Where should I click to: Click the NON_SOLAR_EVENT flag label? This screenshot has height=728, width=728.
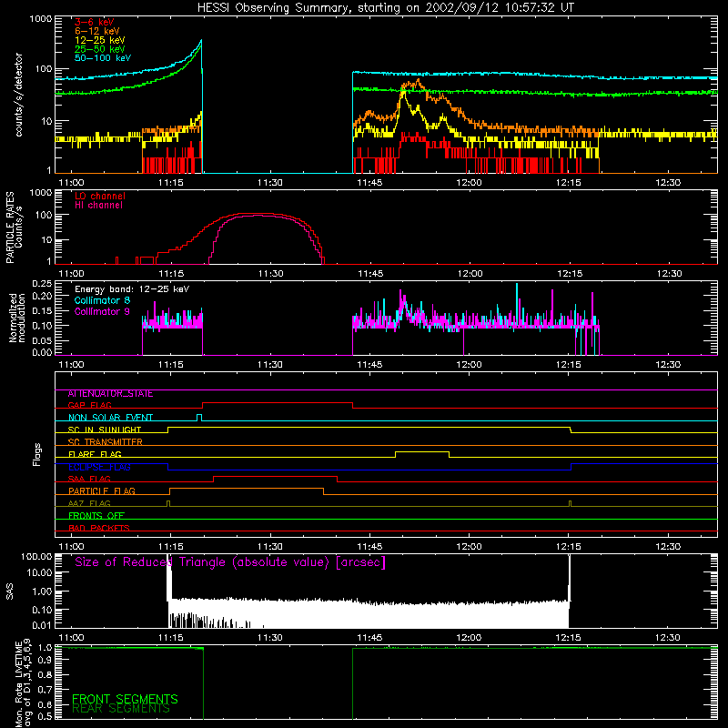110,418
